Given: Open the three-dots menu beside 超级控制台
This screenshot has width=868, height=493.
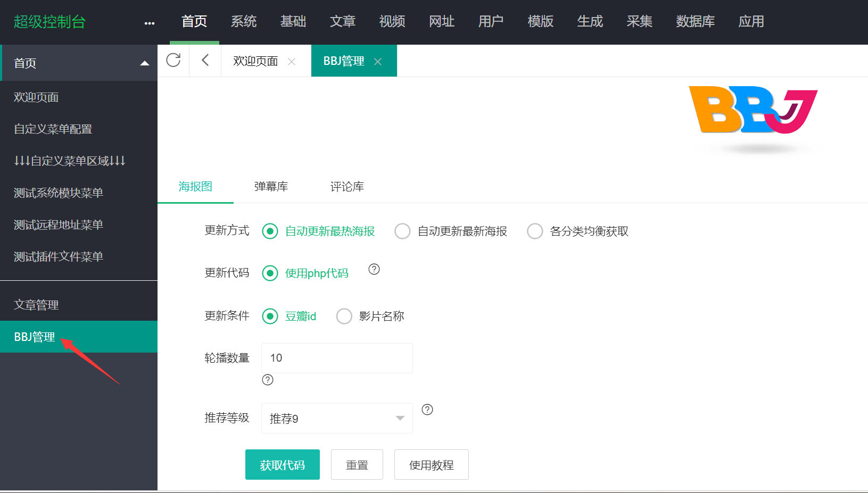Looking at the screenshot, I should (x=150, y=23).
